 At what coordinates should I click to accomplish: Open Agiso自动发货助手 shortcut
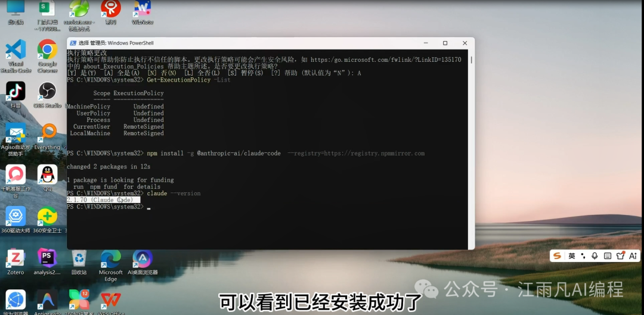tap(16, 140)
